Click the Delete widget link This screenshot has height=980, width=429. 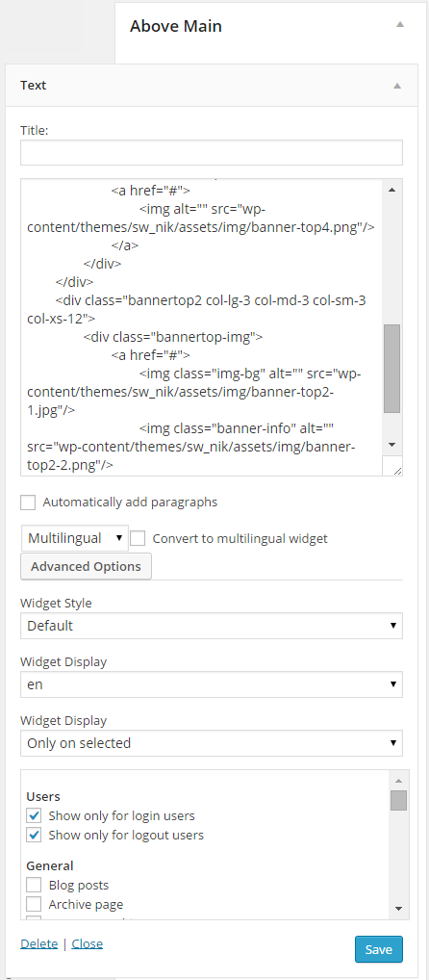pos(38,943)
